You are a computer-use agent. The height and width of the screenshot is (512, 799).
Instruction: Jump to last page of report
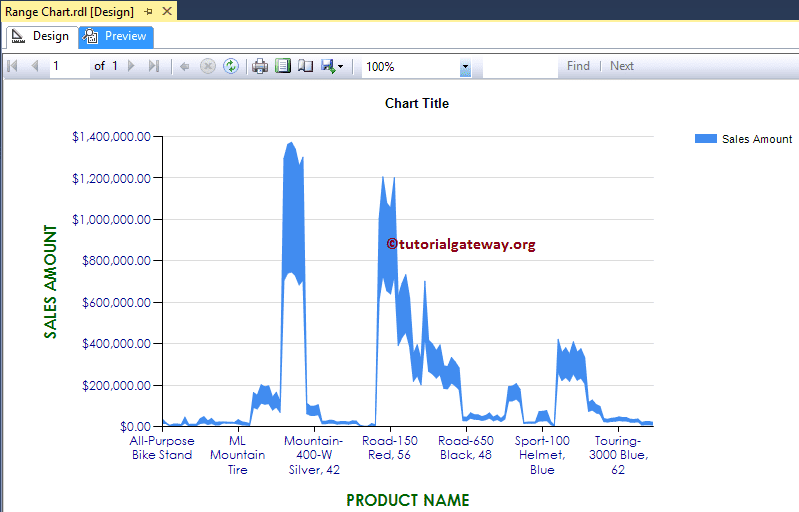[x=154, y=66]
